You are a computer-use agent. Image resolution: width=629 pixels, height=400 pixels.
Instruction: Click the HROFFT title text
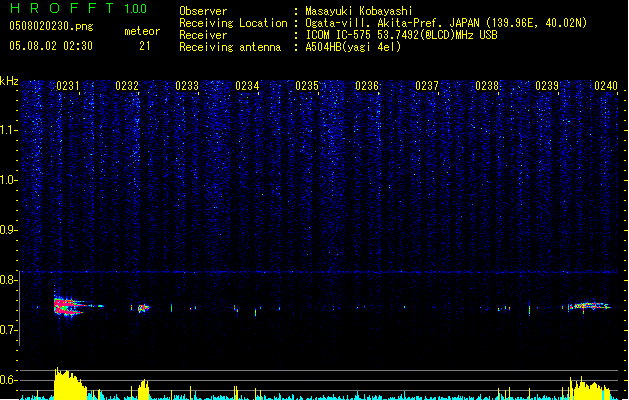point(62,8)
